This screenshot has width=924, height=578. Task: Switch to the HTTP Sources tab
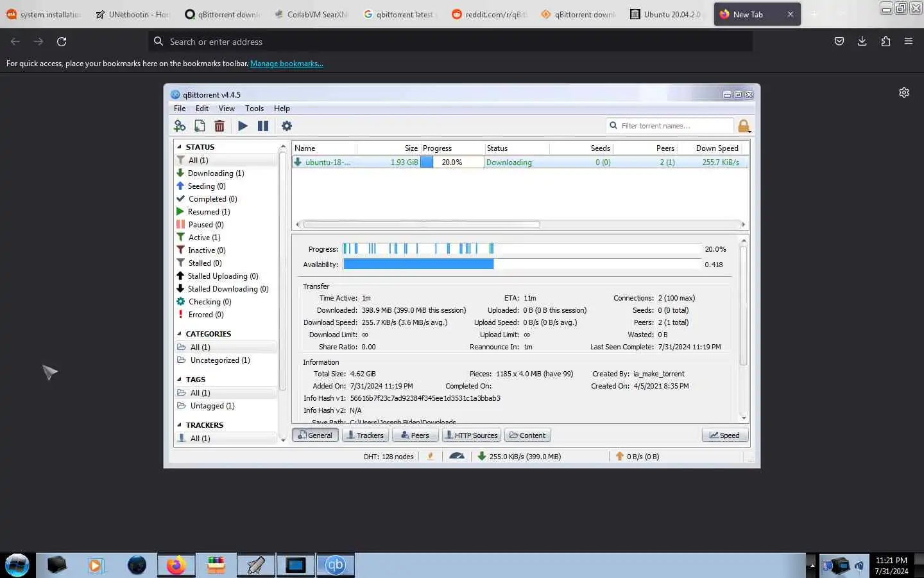pyautogui.click(x=471, y=435)
